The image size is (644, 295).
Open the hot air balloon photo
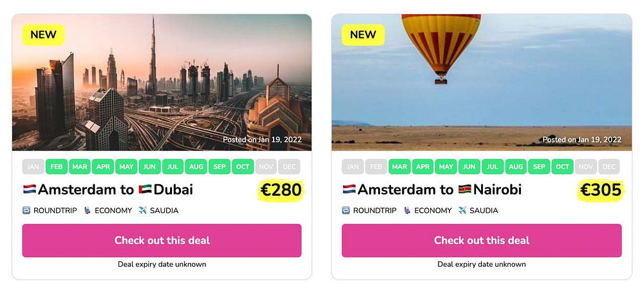[482, 82]
